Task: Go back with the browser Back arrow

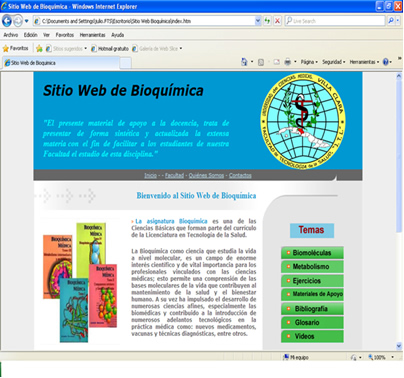Action: (x=7, y=21)
